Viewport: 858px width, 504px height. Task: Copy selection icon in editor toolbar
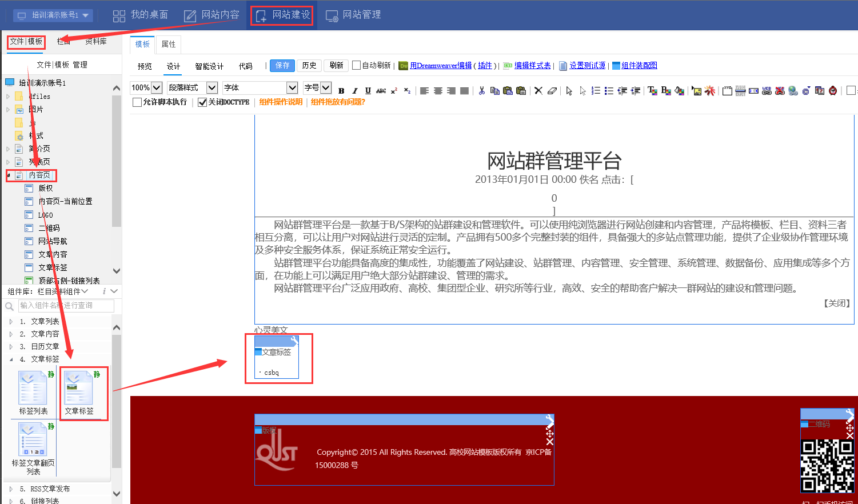[494, 90]
